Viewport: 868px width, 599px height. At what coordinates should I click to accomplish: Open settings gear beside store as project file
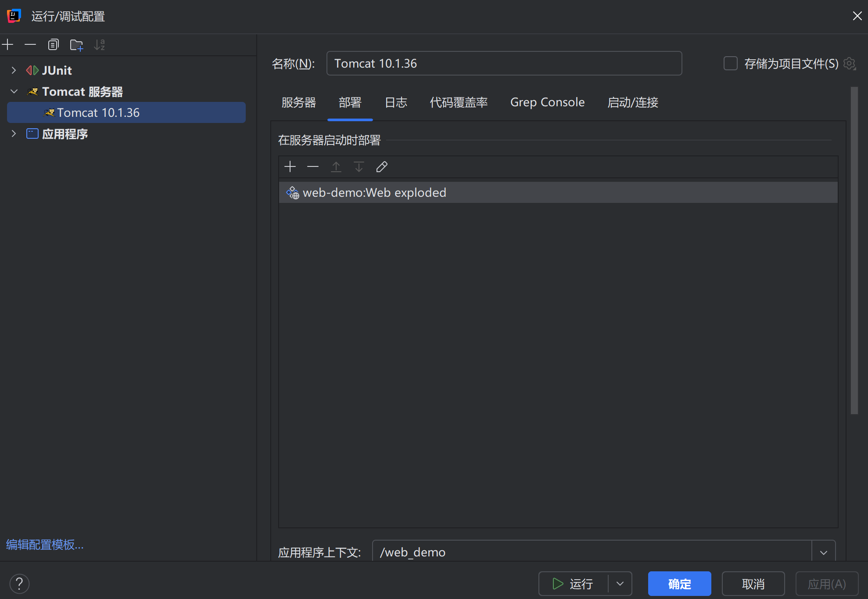(850, 64)
